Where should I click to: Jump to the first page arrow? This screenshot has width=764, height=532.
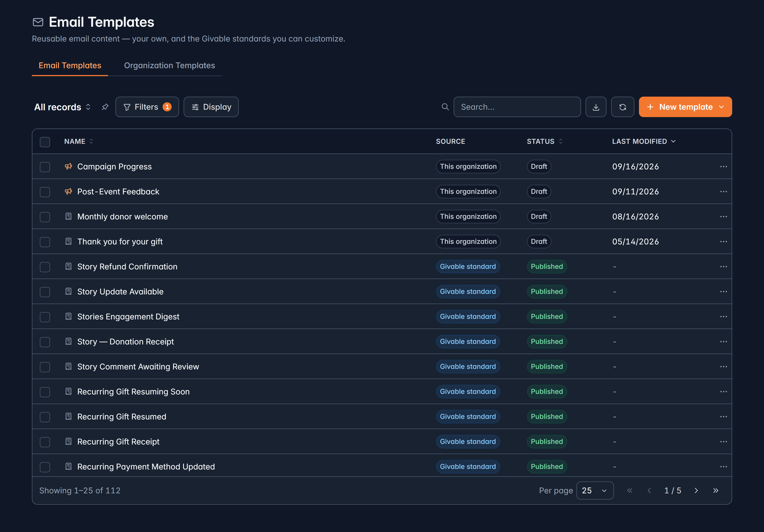(x=630, y=490)
